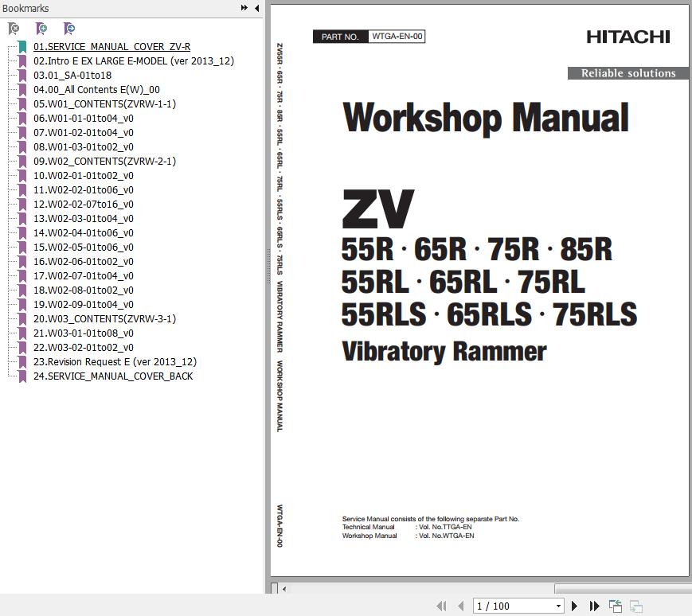The height and width of the screenshot is (616, 692).
Task: Go to the previous page
Action: click(x=460, y=606)
